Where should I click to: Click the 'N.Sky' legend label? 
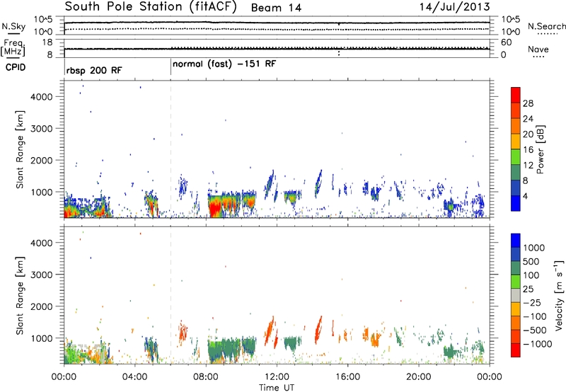tap(13, 26)
